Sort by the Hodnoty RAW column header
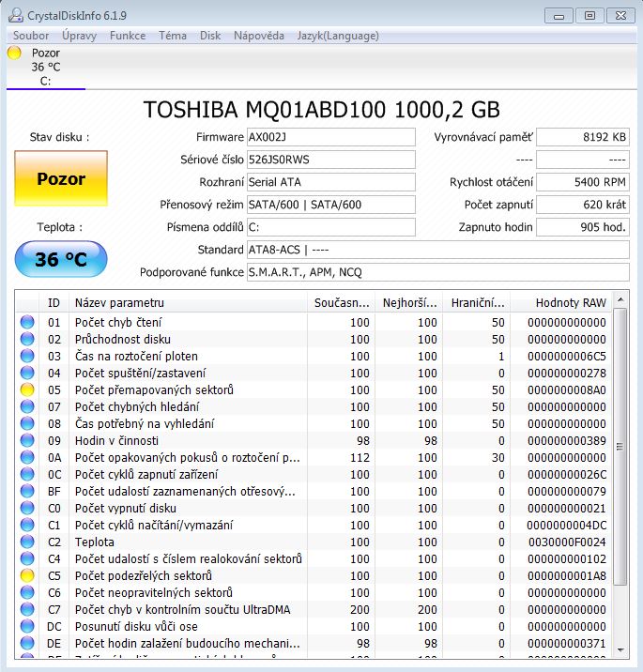 click(x=571, y=302)
